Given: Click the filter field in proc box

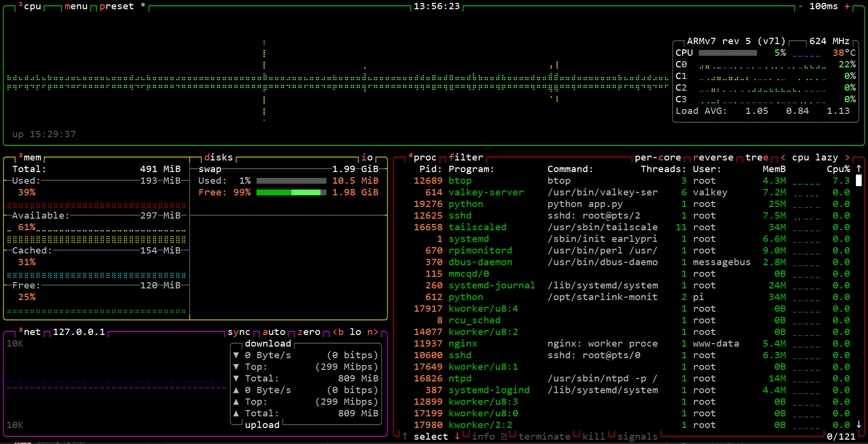Looking at the screenshot, I should [x=466, y=158].
